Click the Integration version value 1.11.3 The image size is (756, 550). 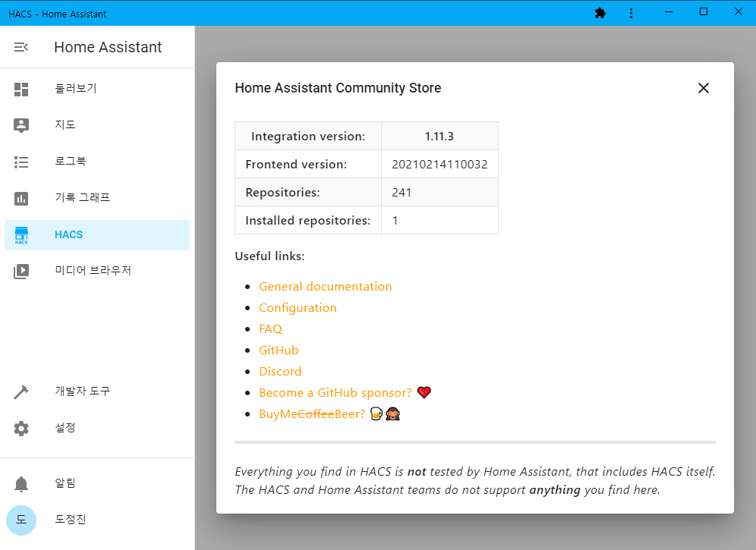tap(439, 137)
